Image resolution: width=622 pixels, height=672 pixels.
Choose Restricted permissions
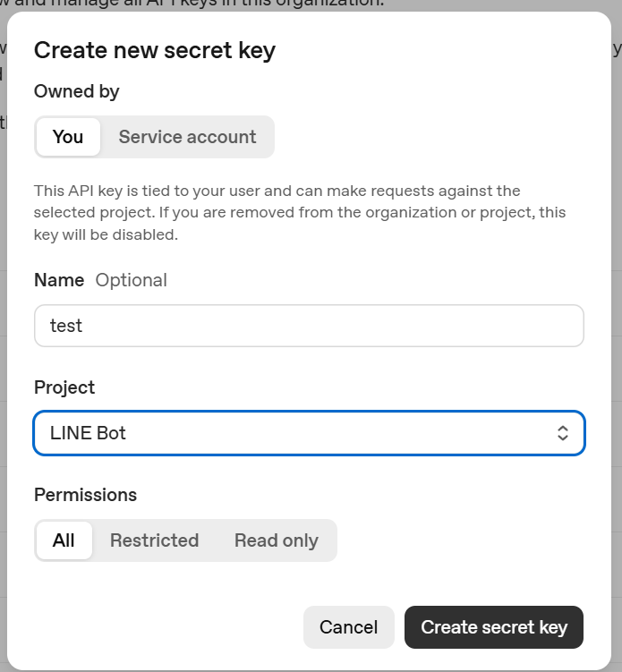(x=154, y=540)
